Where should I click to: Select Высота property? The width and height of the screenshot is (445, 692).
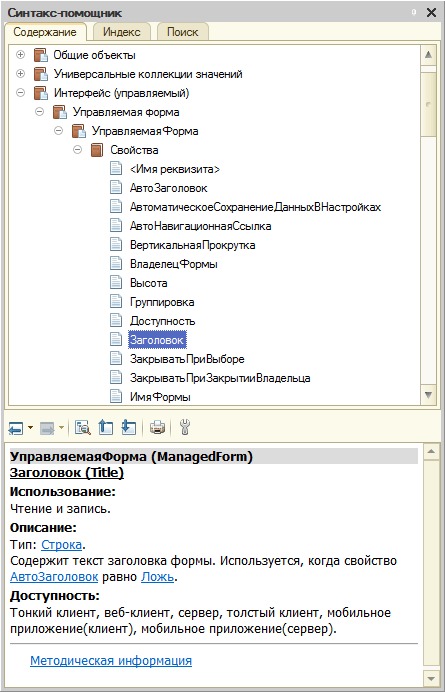coord(148,283)
